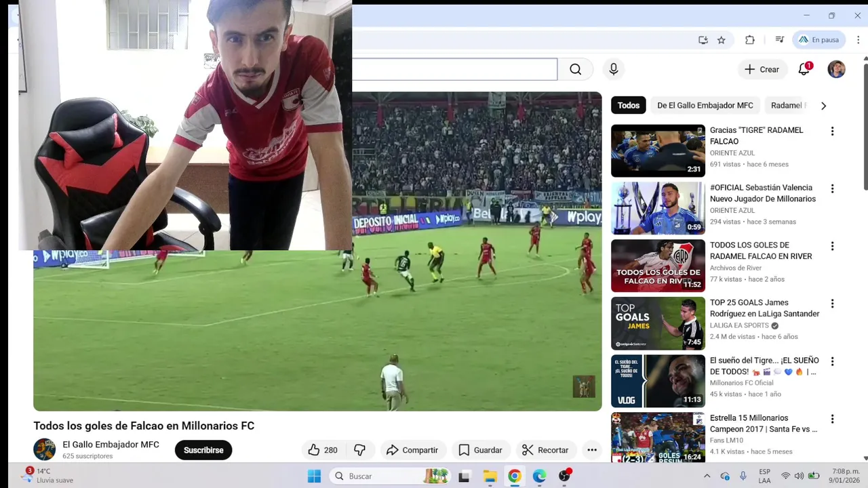Click Google Chrome taskbar icon

click(x=515, y=476)
